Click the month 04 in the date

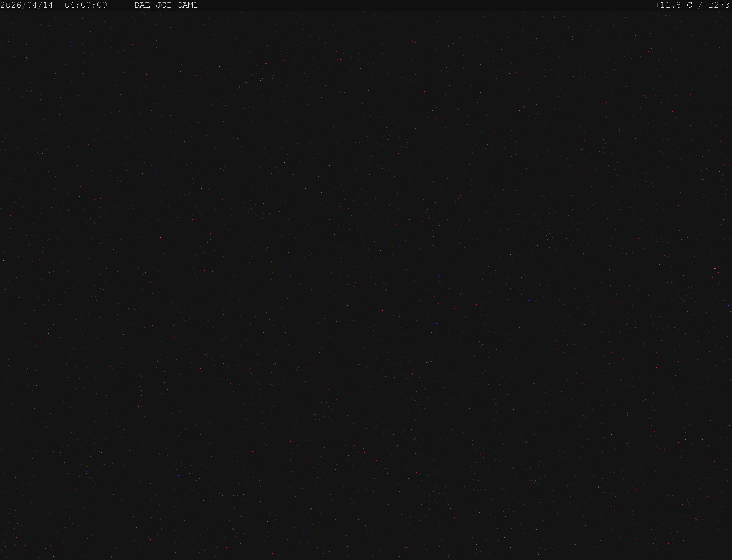(x=32, y=5)
